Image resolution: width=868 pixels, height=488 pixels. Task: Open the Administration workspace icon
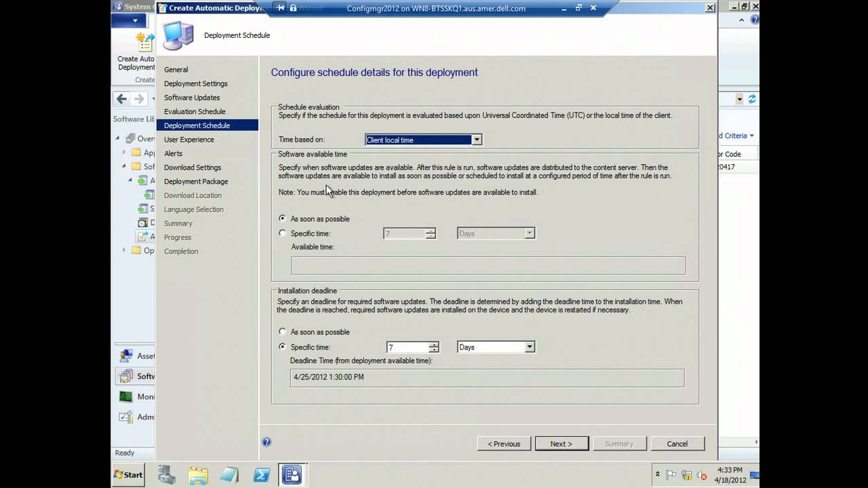click(x=126, y=417)
